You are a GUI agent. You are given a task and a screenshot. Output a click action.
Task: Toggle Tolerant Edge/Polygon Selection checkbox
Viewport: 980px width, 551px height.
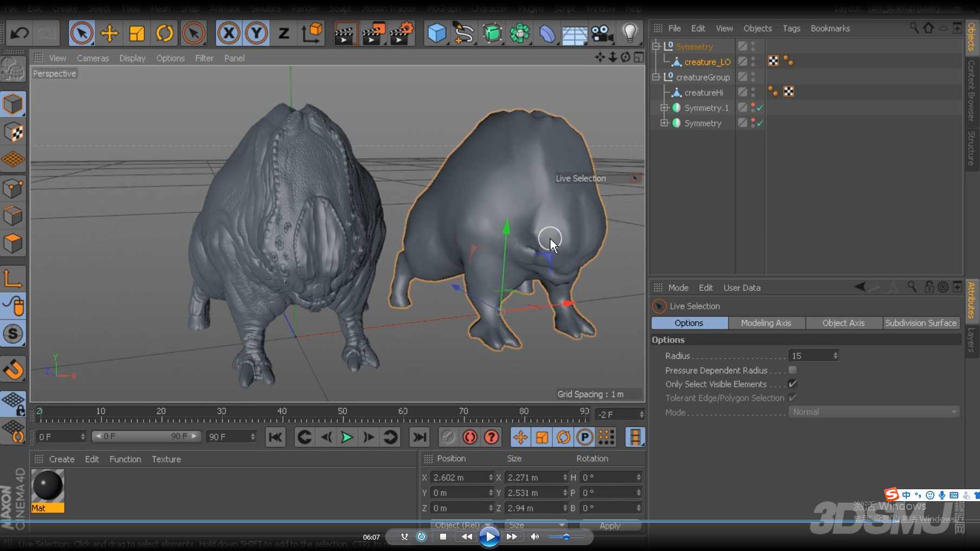coord(792,398)
